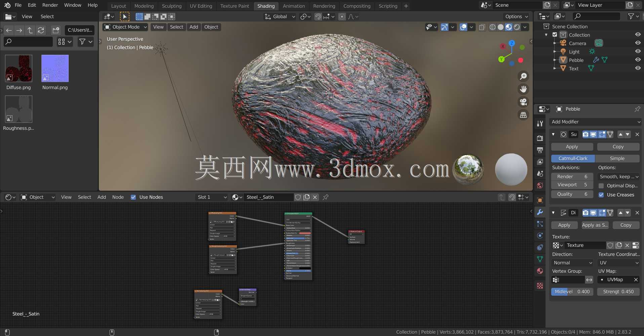Hide the Camera in the outliner
The height and width of the screenshot is (336, 644).
(638, 43)
